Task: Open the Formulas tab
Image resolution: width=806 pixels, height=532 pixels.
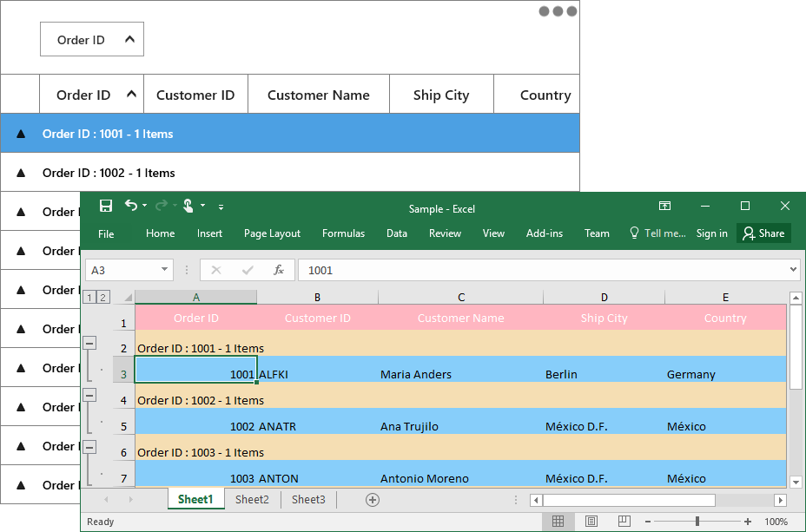Action: point(343,233)
